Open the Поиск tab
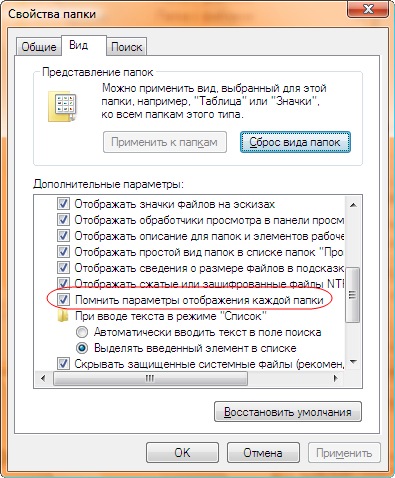 tap(127, 47)
